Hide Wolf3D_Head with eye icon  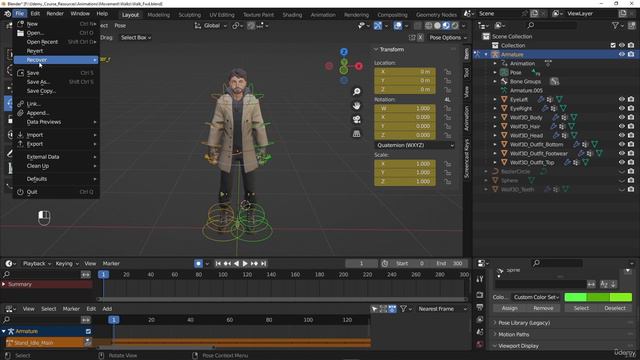coord(622,135)
